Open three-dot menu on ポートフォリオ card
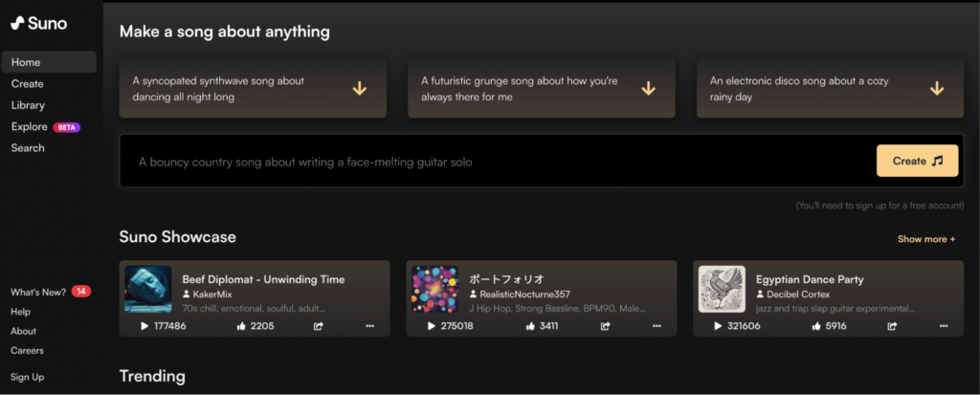This screenshot has width=980, height=395. 657,325
